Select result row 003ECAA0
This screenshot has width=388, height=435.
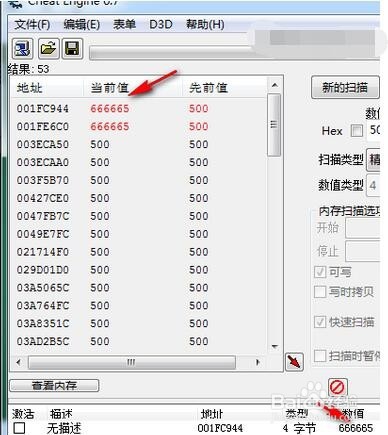point(139,162)
